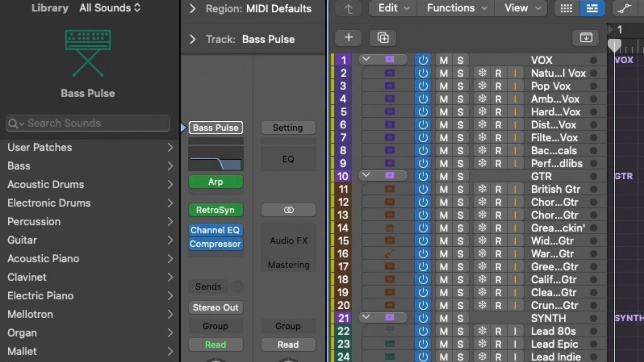
Task: Open the Electronic Drums library category
Action: point(90,203)
